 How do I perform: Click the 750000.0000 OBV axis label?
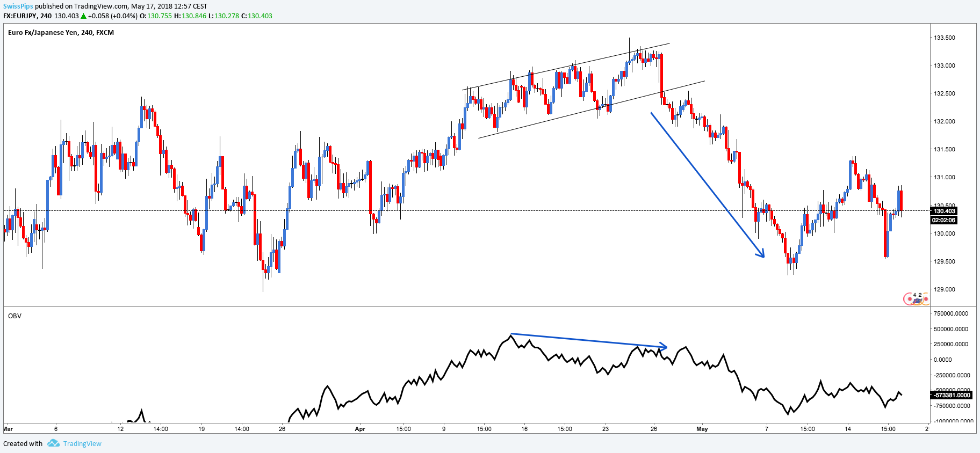pos(951,313)
